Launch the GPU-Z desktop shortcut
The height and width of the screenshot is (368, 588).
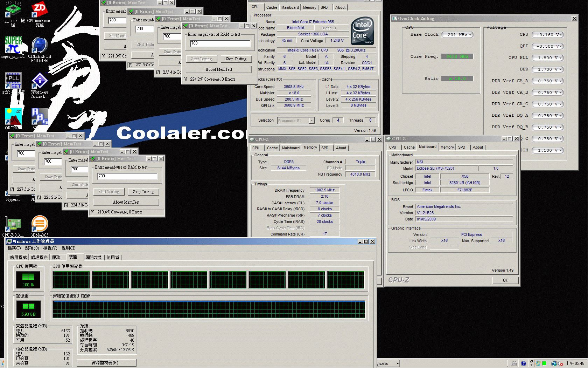tap(13, 224)
